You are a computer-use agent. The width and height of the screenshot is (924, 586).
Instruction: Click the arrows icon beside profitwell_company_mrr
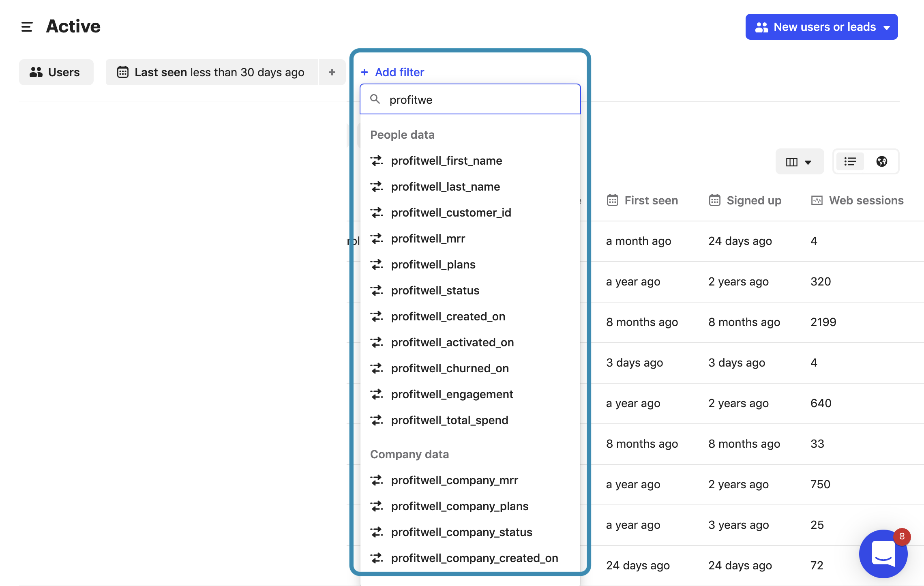click(x=377, y=480)
